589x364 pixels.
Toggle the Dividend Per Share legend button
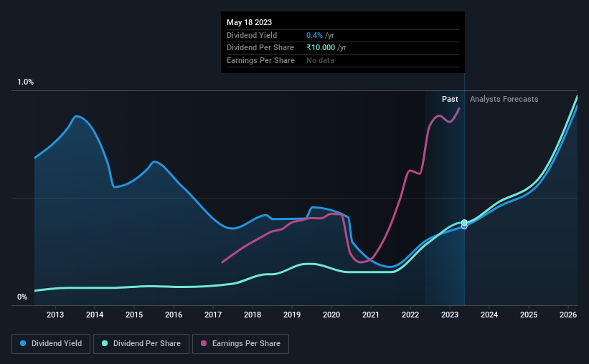coord(141,344)
